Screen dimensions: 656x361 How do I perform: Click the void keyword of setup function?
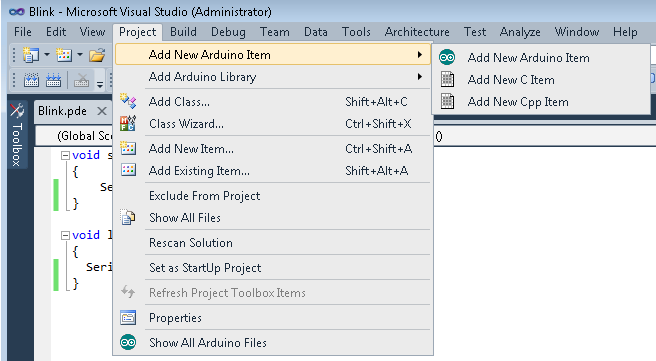point(86,155)
